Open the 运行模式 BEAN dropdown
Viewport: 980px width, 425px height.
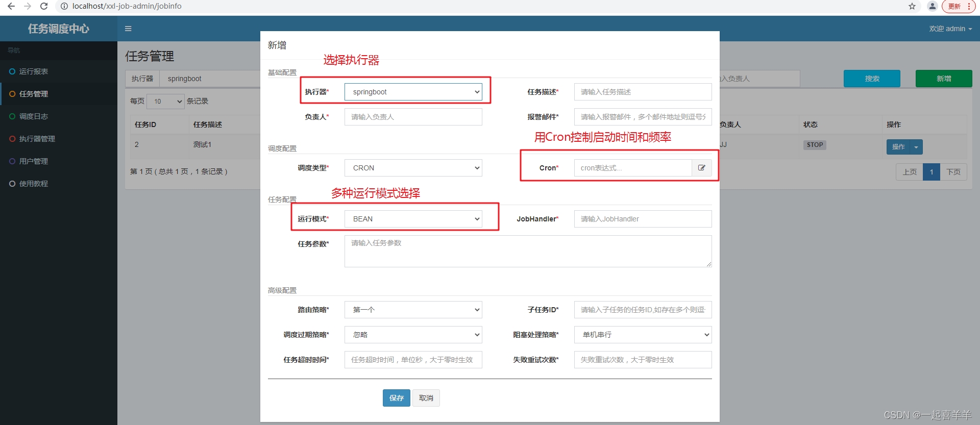point(413,219)
